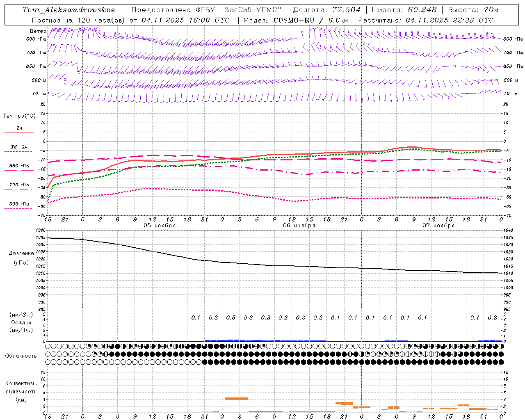Click the pink dotted 500 гПа legend line
525x420 pixels.
click(x=18, y=208)
